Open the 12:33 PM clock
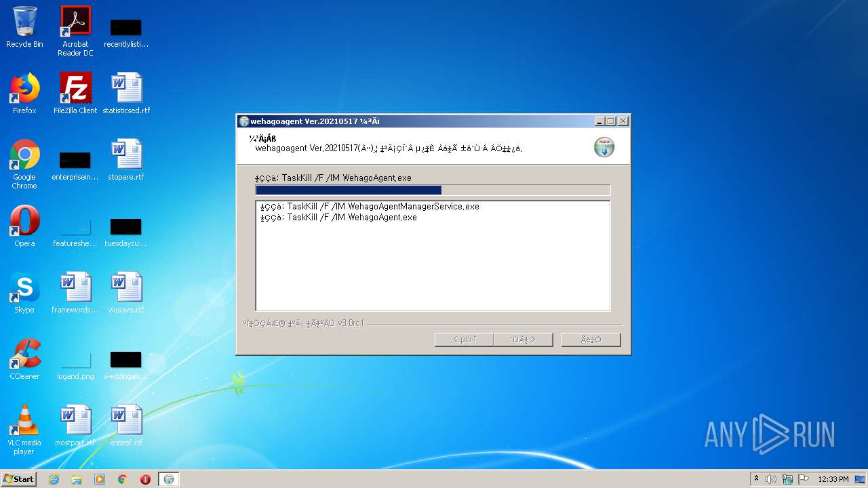This screenshot has width=868, height=488. coord(833,479)
